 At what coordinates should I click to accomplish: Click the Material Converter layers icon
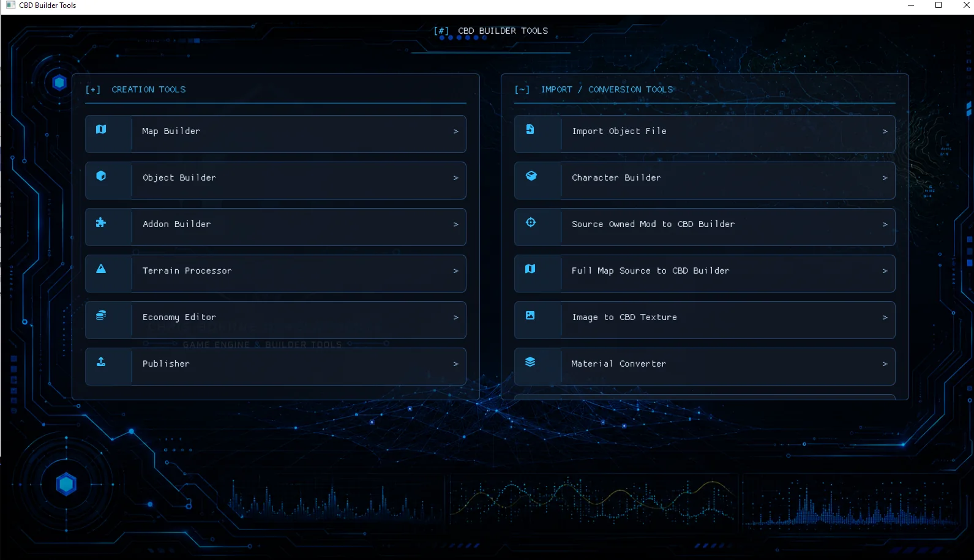point(530,362)
